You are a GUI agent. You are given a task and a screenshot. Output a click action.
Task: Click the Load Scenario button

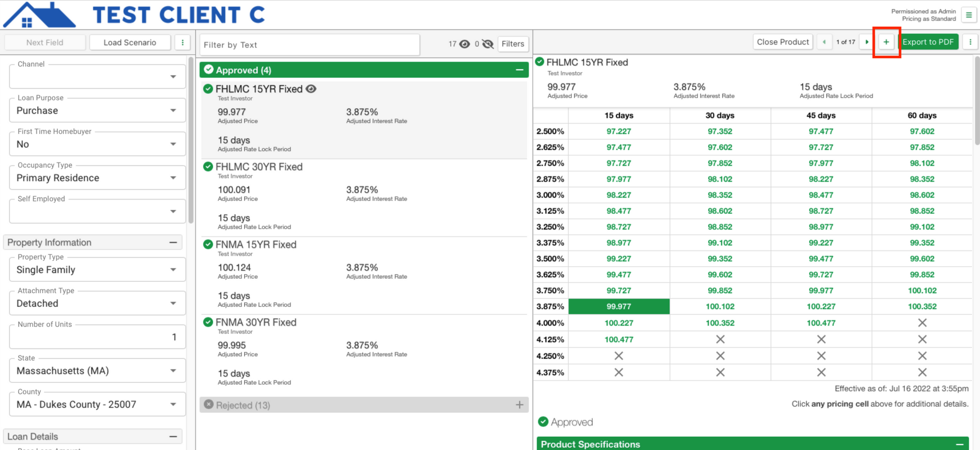point(130,43)
